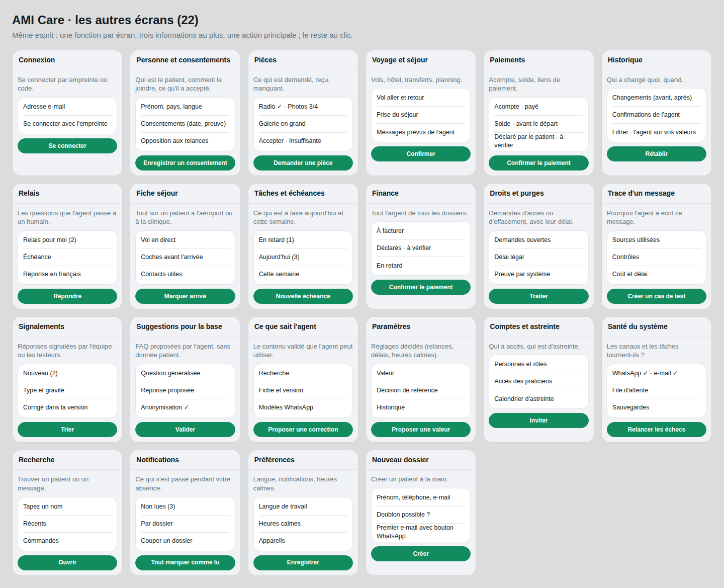Open Calendrier d'astreinte row
Screen dimensions: 724x588
538,399
